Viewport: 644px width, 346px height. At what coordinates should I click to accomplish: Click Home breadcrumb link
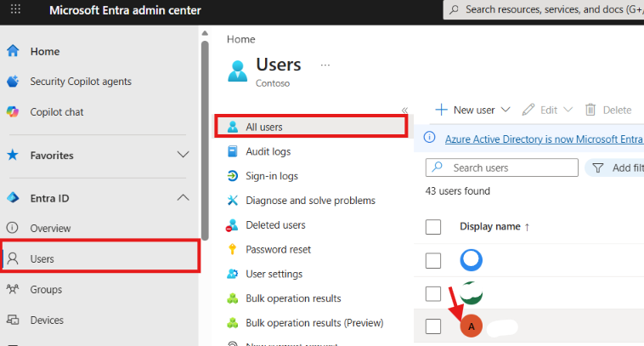pos(241,39)
